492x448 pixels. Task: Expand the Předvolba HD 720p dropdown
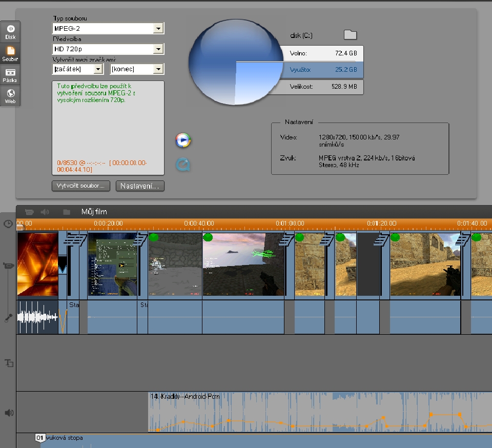point(158,49)
